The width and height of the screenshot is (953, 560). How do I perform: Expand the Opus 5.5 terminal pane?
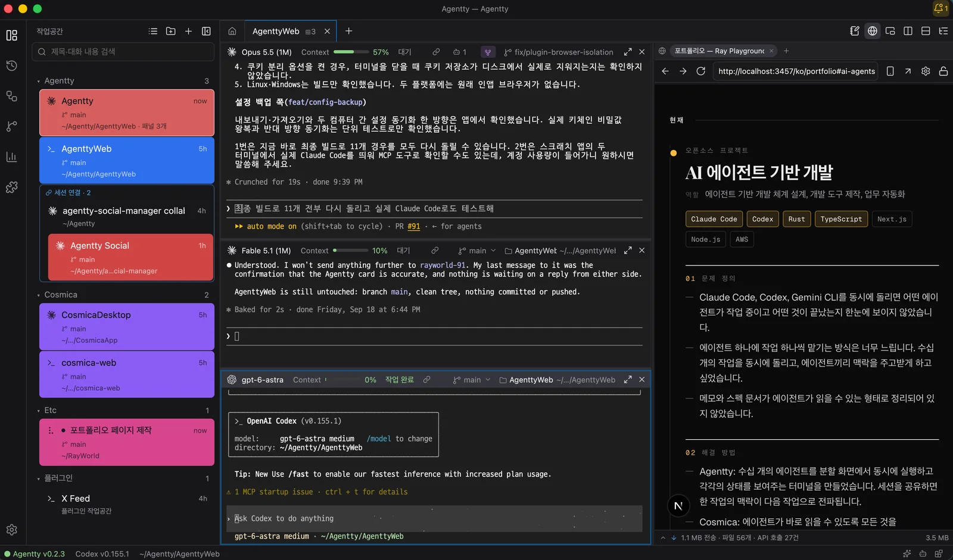(x=628, y=52)
